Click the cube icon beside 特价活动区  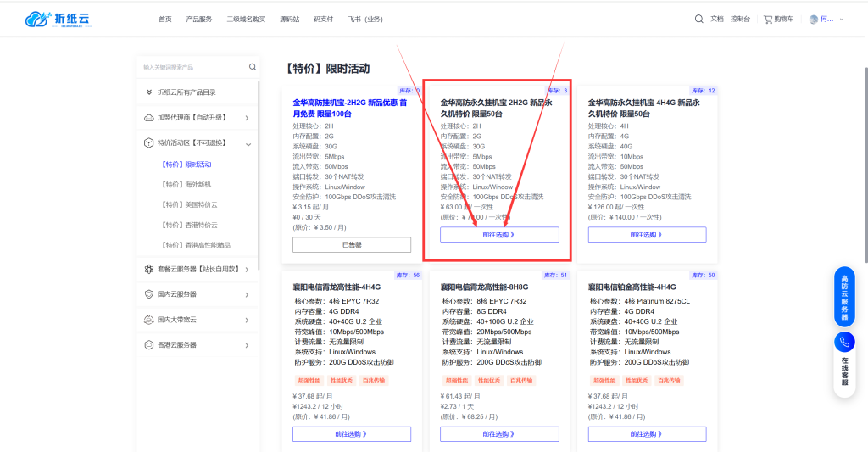(x=149, y=143)
